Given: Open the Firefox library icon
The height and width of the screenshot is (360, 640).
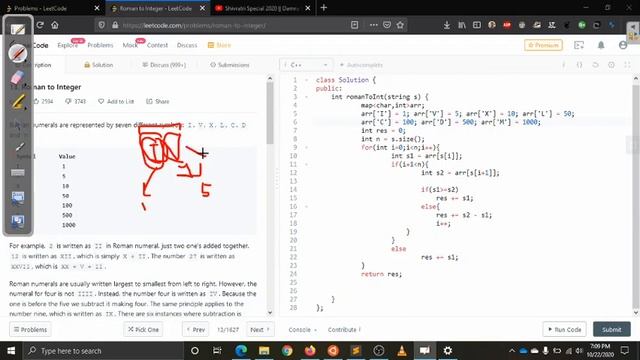Looking at the screenshot, I should point(462,25).
